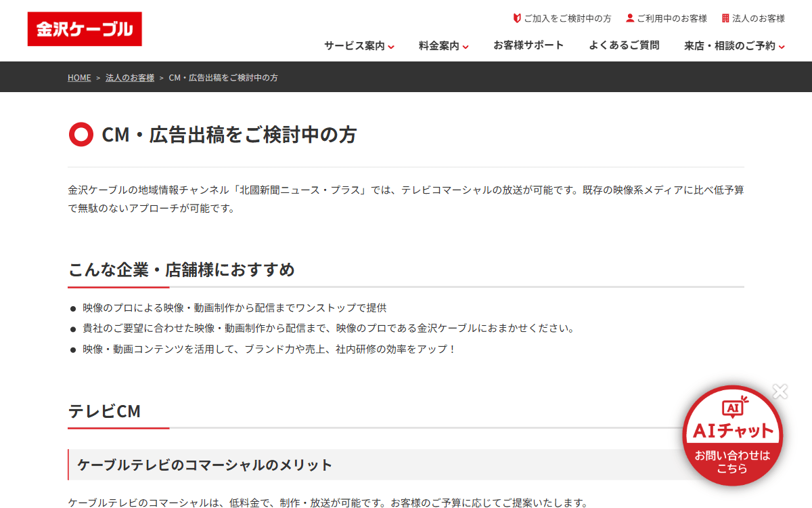
Task: Expand the 来店・相談のご予約 menu
Action: pyautogui.click(x=734, y=45)
